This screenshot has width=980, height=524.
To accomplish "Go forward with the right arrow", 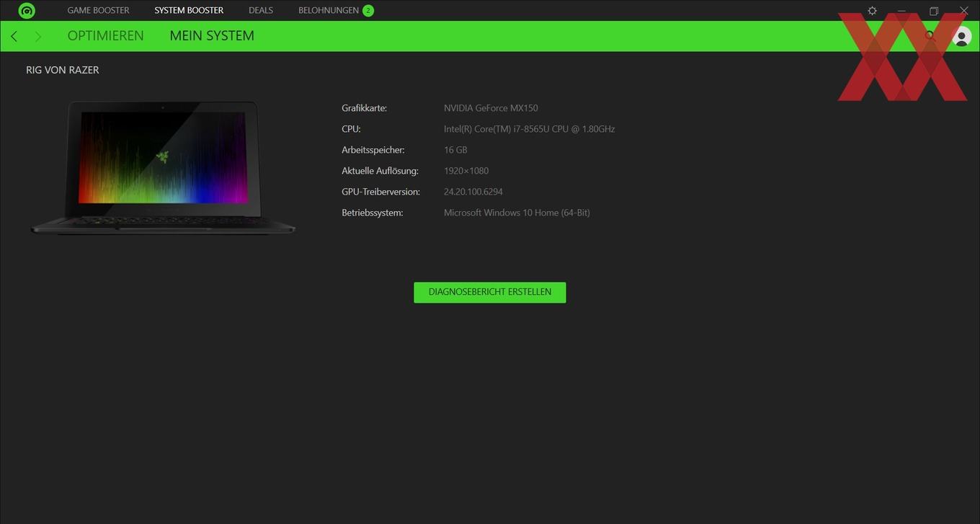I will (38, 36).
